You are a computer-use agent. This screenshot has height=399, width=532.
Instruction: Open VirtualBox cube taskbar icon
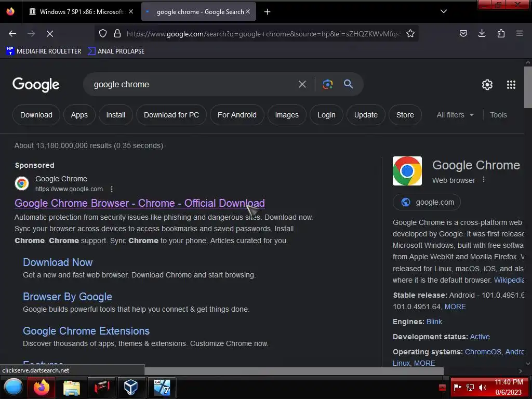130,387
